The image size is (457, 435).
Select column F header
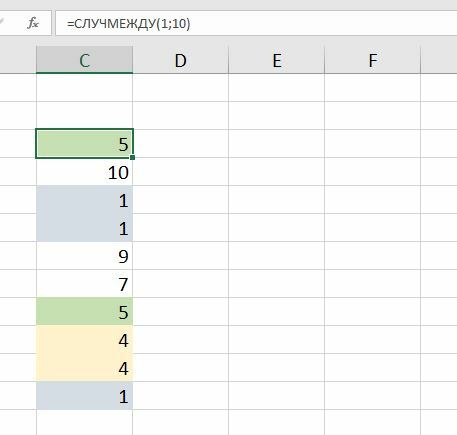(x=372, y=60)
